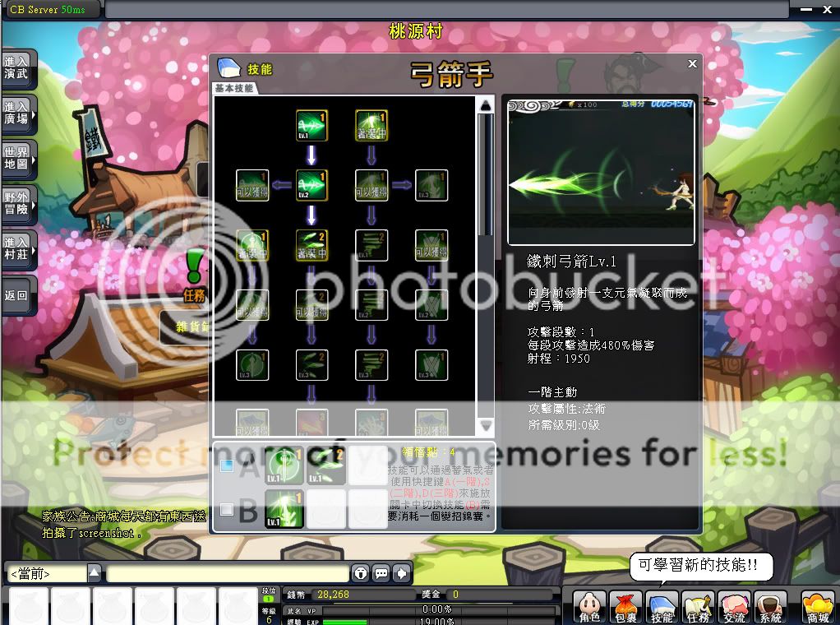The height and width of the screenshot is (625, 840).
Task: Click the 返回 return side button
Action: (16, 295)
